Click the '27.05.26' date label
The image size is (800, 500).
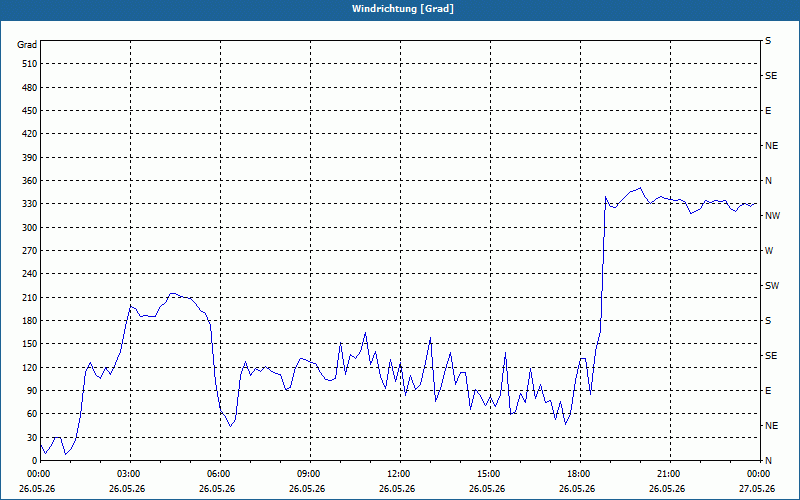pos(757,489)
